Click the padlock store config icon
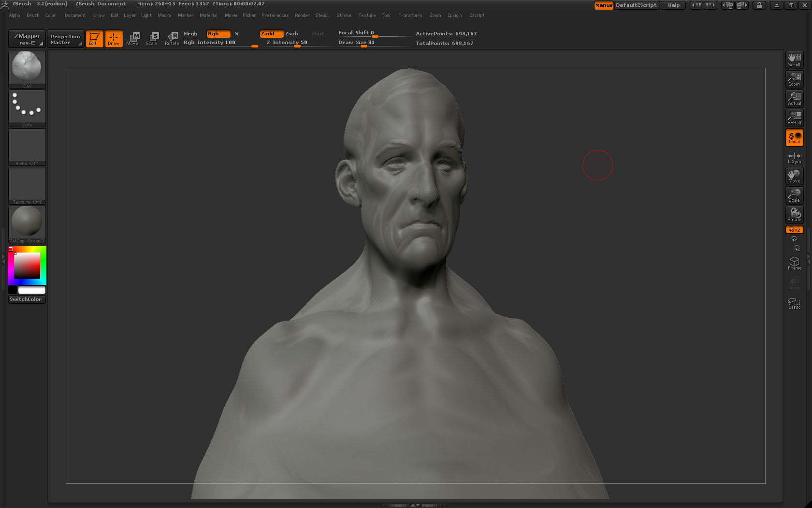The width and height of the screenshot is (812, 508). (759, 5)
